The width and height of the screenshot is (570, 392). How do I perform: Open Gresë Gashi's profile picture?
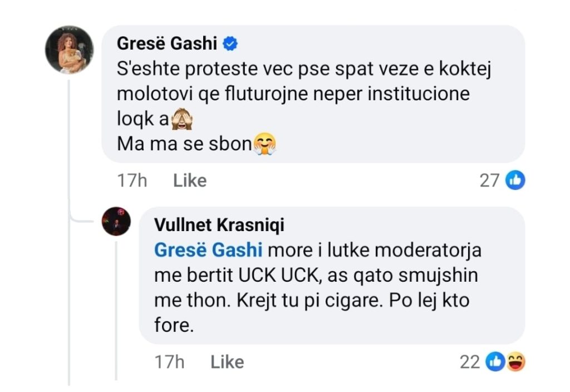pos(69,49)
